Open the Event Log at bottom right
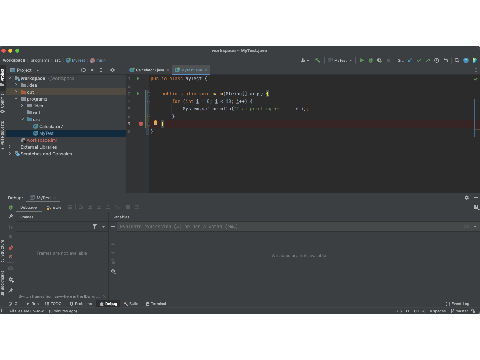 point(457,304)
